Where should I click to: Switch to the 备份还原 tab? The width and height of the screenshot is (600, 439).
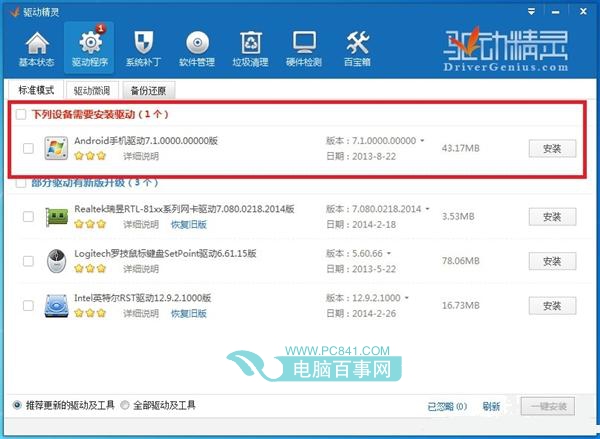(x=148, y=91)
